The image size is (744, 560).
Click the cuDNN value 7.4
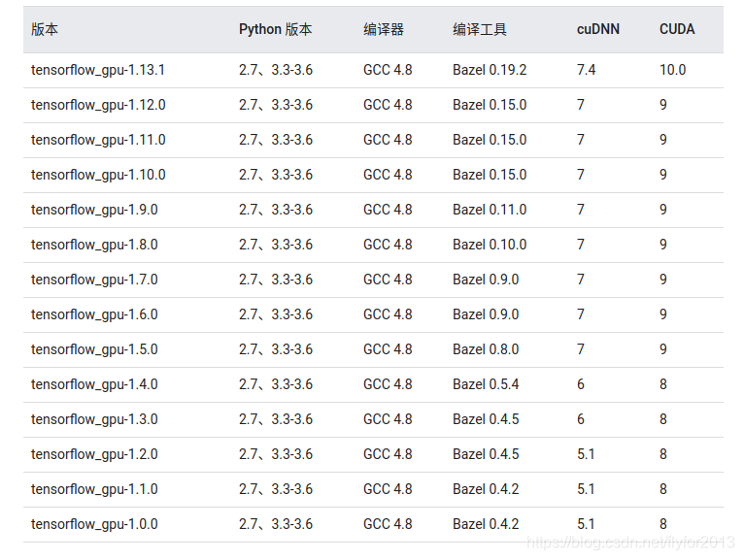[x=586, y=70]
